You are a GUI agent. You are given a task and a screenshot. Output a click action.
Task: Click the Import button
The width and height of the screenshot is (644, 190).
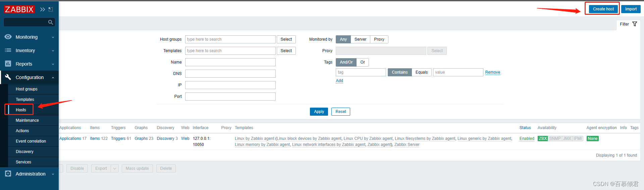(x=631, y=9)
